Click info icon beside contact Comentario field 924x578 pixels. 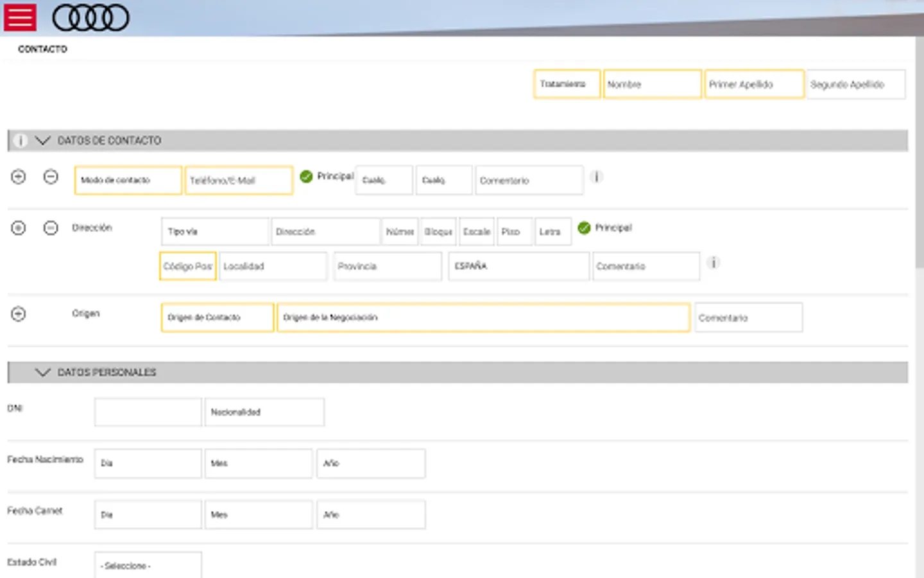pos(596,177)
